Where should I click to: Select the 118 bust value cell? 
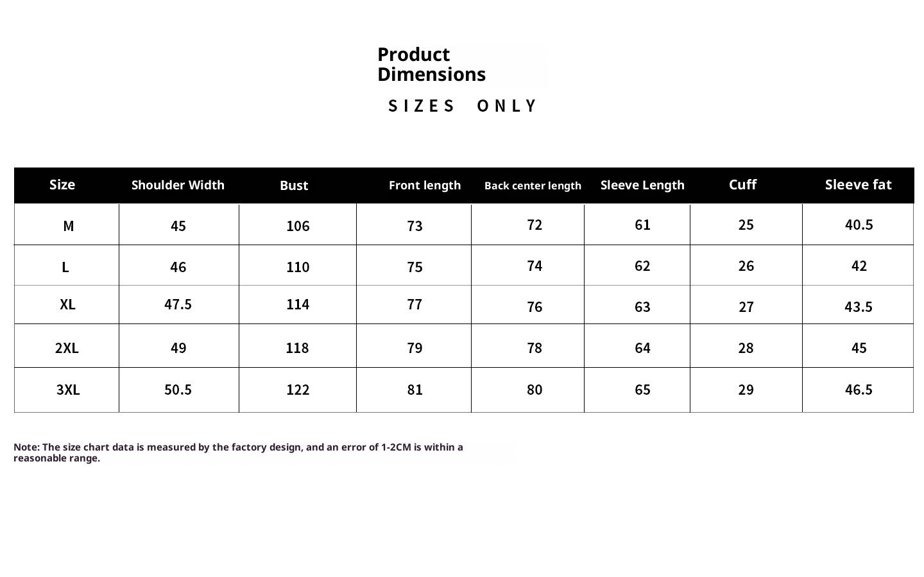297,348
